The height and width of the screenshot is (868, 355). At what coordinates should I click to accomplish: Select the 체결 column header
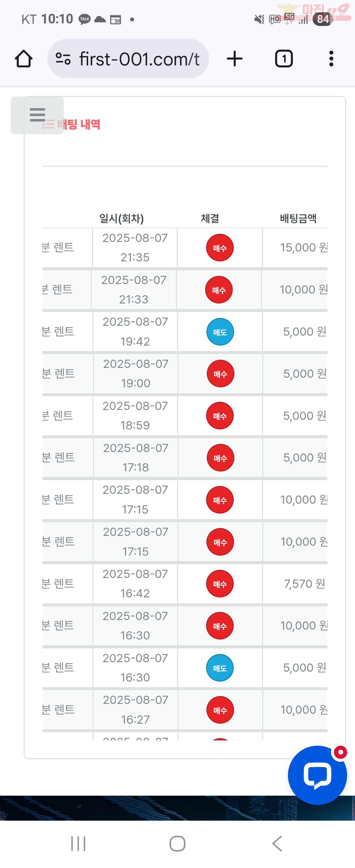[x=210, y=218]
